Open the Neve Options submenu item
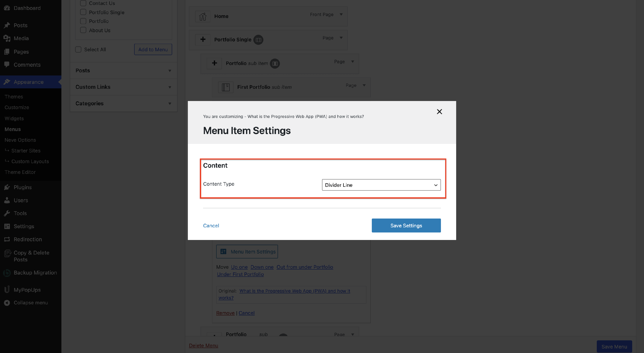Screen dimensions: 644x353 tap(20, 140)
